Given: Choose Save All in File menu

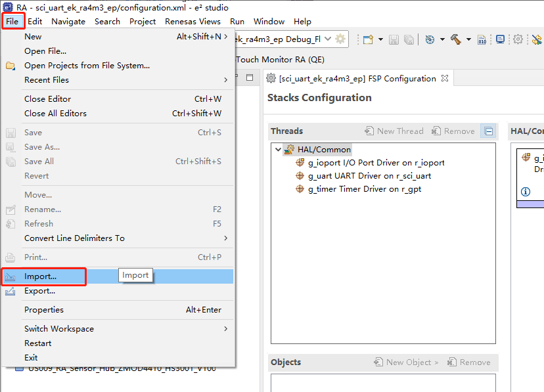Looking at the screenshot, I should pos(118,162).
